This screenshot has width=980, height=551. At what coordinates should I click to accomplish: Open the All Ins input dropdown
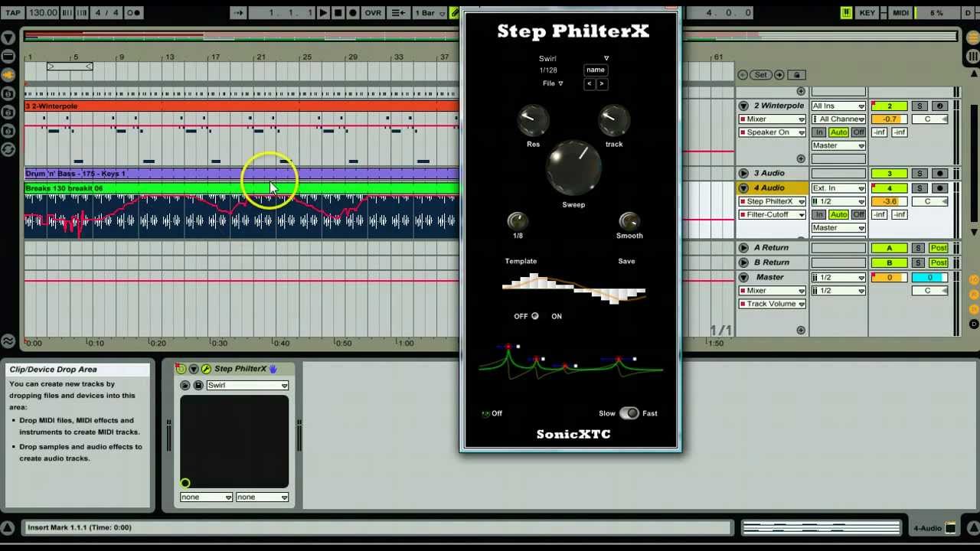[x=838, y=106]
